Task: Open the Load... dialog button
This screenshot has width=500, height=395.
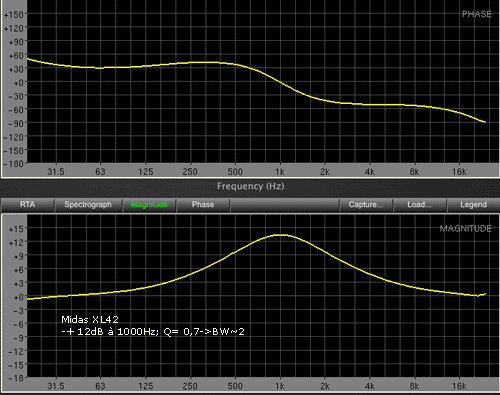Action: 419,205
